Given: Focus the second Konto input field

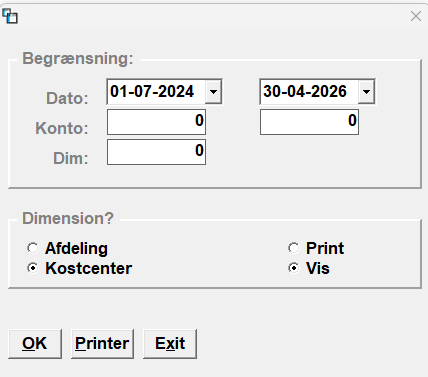Looking at the screenshot, I should 309,122.
